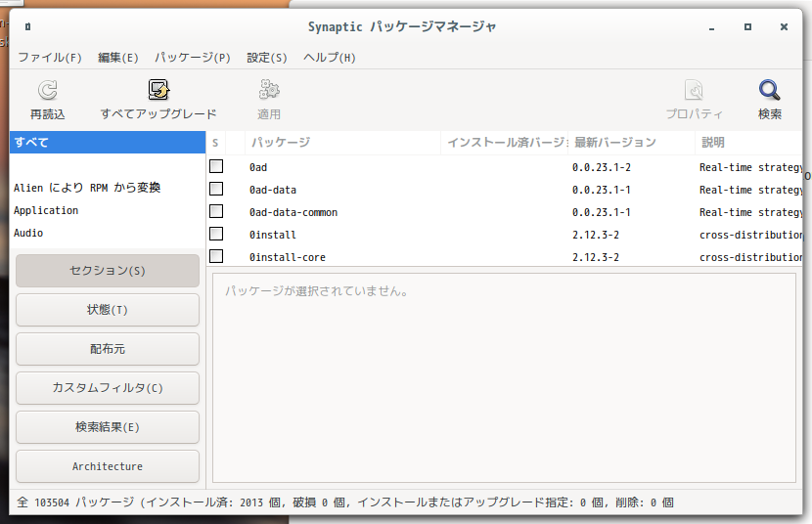Screen dimensions: 812x524
Task: Click the 検索結果(E) button
Action: (x=108, y=427)
